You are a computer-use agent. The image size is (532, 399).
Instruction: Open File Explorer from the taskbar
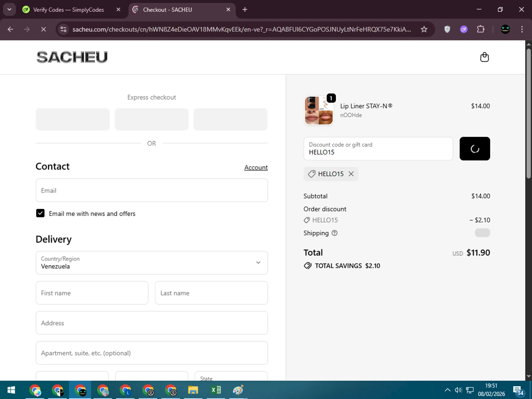coord(193,390)
